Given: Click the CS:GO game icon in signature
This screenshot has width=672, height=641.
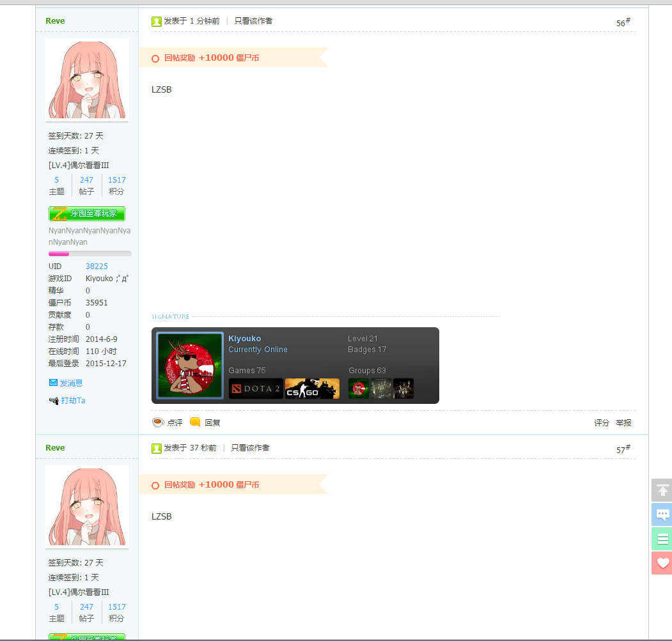Looking at the screenshot, I should tap(312, 389).
